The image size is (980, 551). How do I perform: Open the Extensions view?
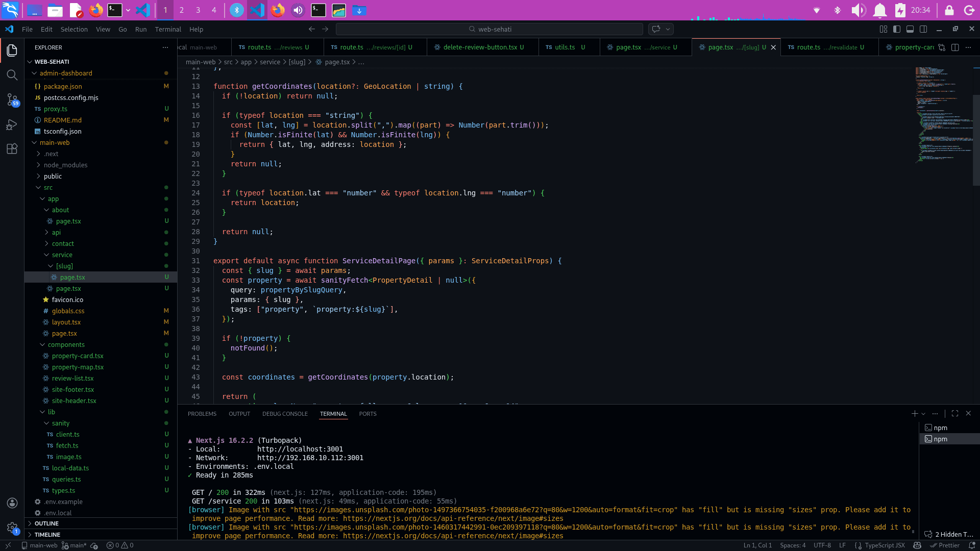pos(12,149)
